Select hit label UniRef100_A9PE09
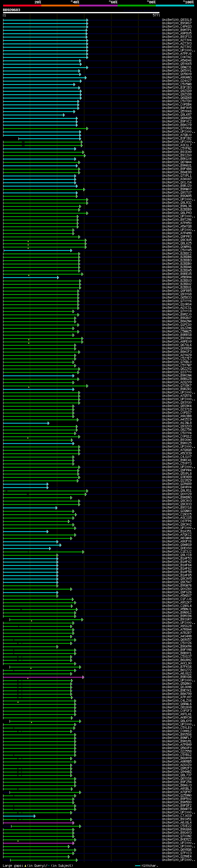This screenshot has height=868, width=197. coord(177,342)
